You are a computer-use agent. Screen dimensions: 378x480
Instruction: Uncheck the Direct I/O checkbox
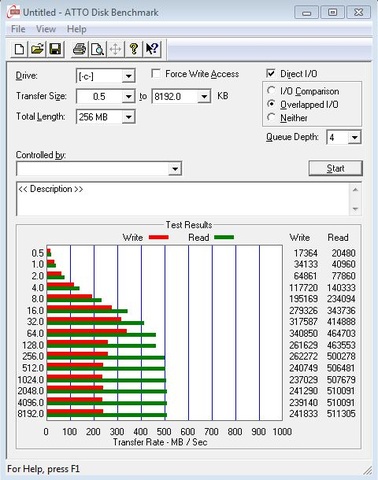pyautogui.click(x=271, y=73)
